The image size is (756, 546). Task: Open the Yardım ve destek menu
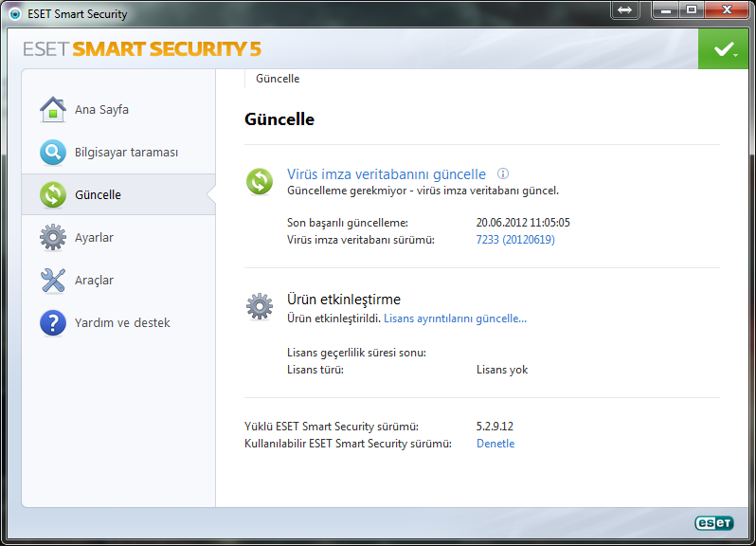point(122,323)
